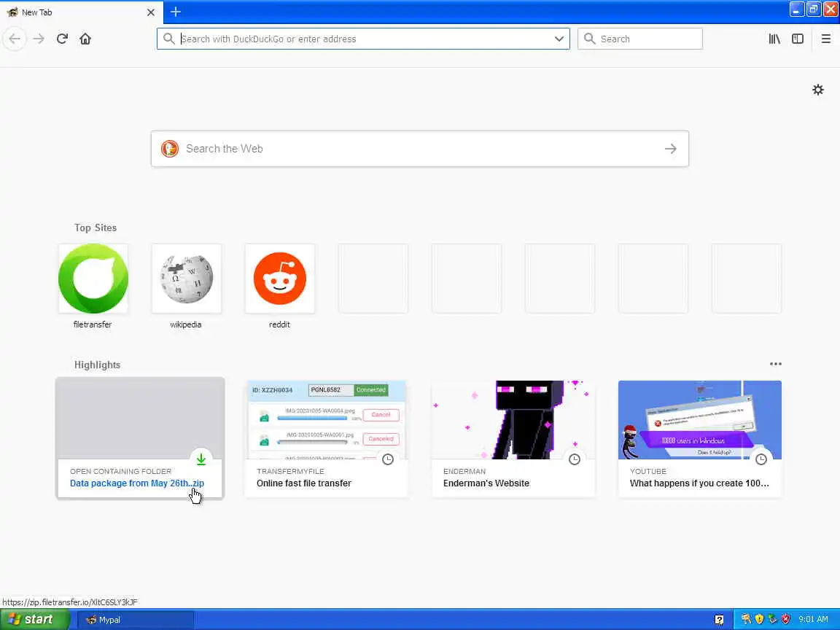Viewport: 840px width, 630px height.
Task: Click the DuckDuckGo logo in search box
Action: click(170, 149)
